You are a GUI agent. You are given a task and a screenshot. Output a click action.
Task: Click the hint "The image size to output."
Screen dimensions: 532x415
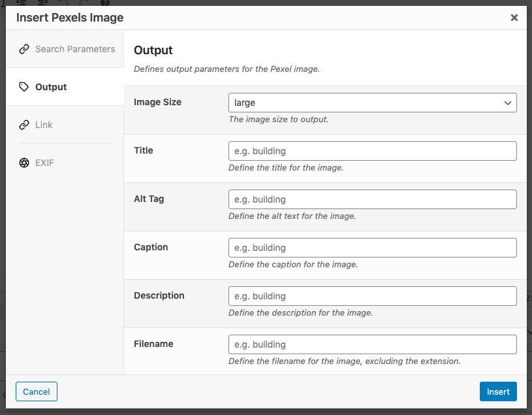click(x=278, y=119)
